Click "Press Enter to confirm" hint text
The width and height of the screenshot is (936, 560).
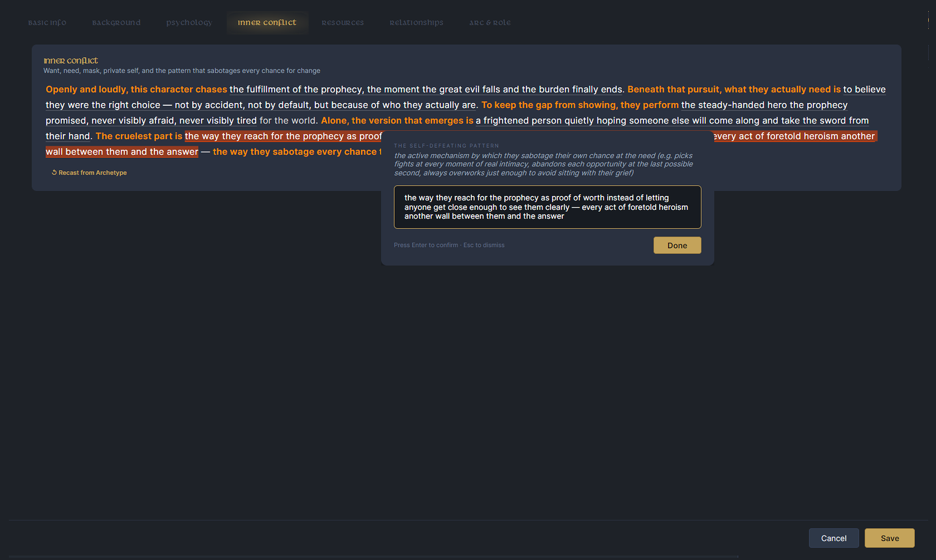[x=426, y=245]
